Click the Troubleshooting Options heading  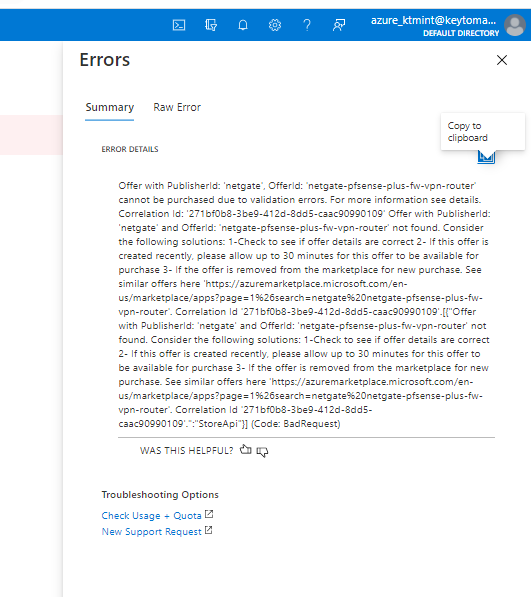(160, 495)
